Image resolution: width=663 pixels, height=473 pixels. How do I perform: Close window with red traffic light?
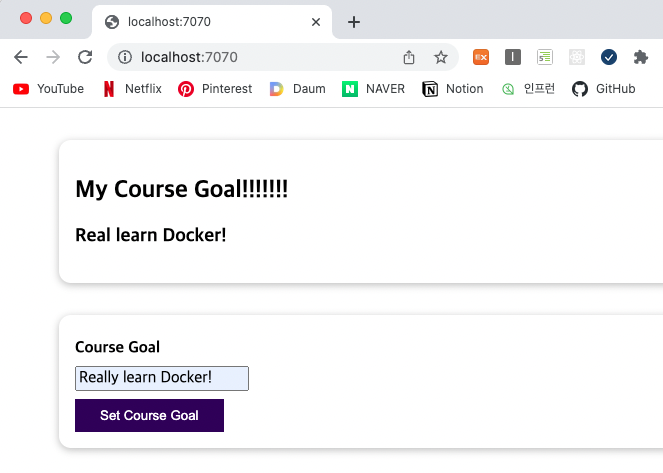coord(26,18)
